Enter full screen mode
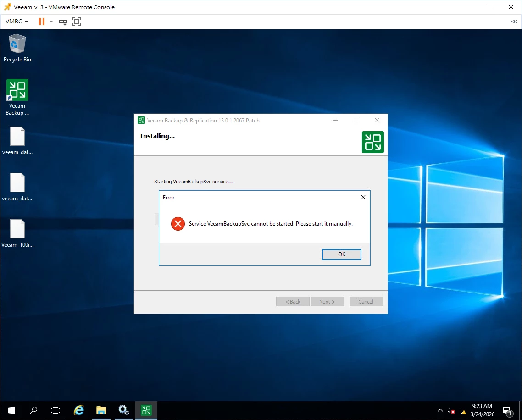Viewport: 522px width, 420px height. (77, 22)
